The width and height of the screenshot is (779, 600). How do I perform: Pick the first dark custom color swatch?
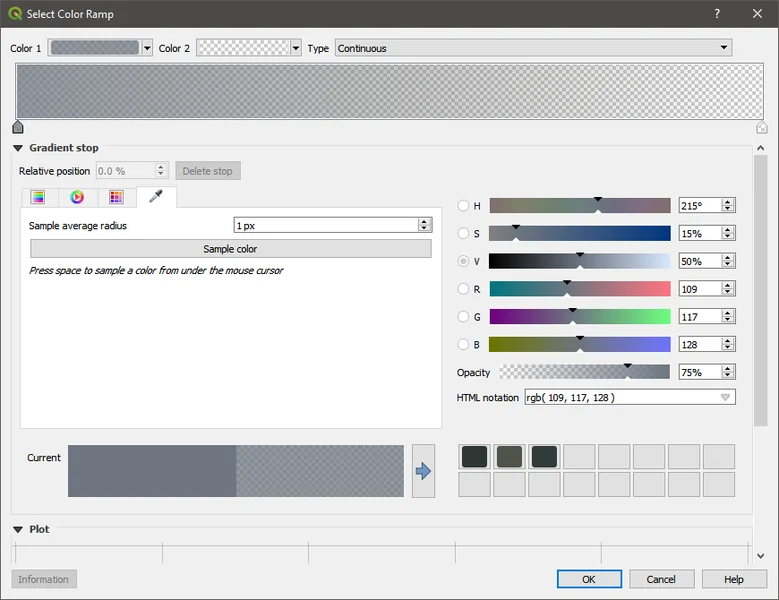pos(474,457)
